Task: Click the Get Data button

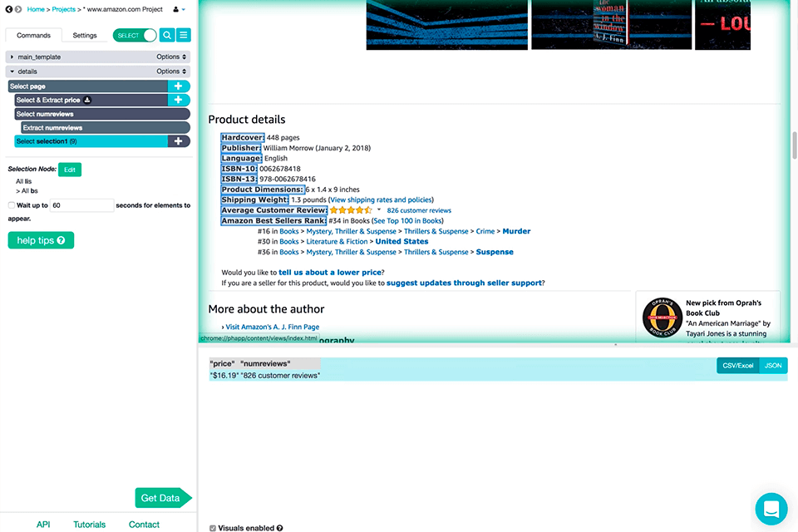Action: (x=163, y=498)
